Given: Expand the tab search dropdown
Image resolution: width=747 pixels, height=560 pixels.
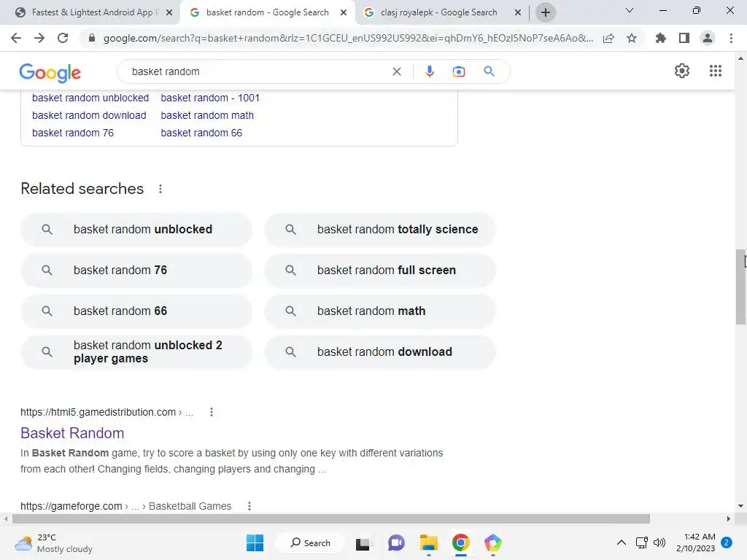Looking at the screenshot, I should coord(630,10).
